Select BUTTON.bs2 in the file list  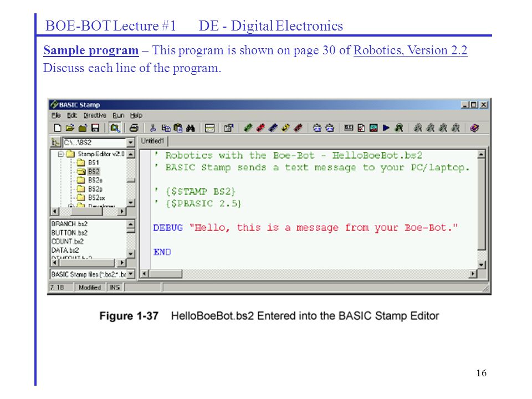click(69, 233)
